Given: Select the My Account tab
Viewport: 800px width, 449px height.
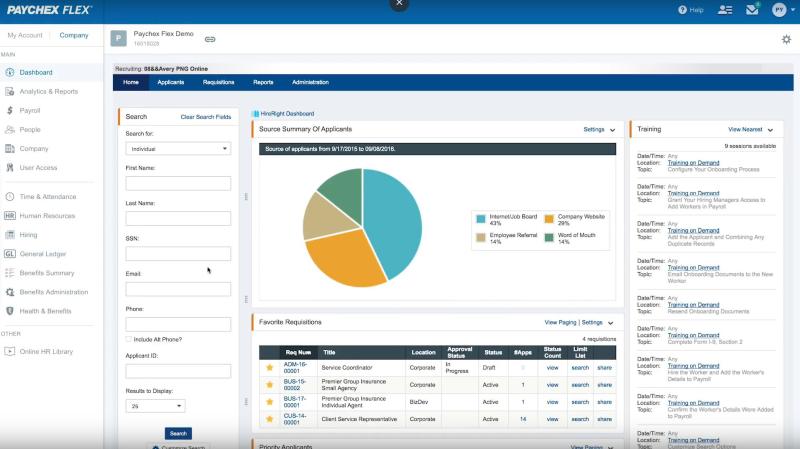Looking at the screenshot, I should pyautogui.click(x=24, y=35).
